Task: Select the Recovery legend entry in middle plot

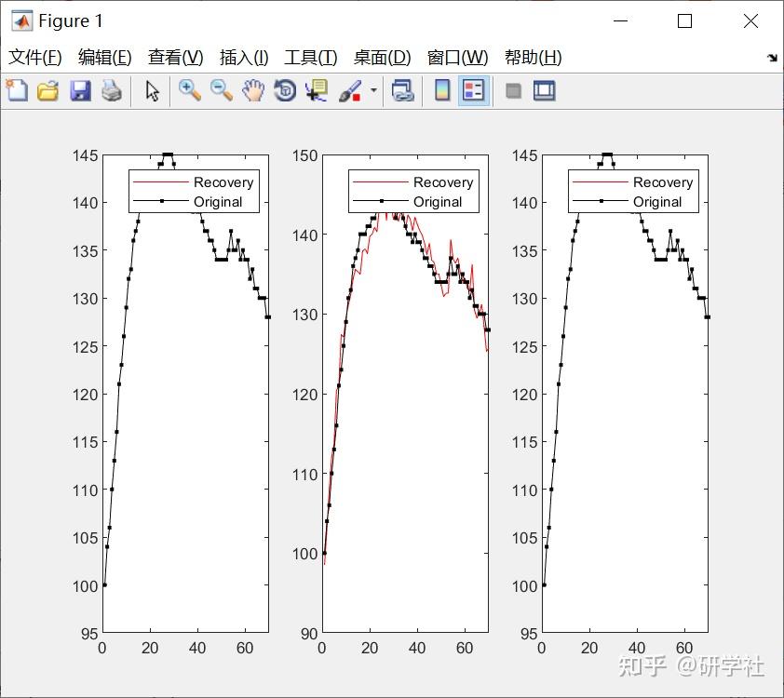Action: [x=443, y=181]
